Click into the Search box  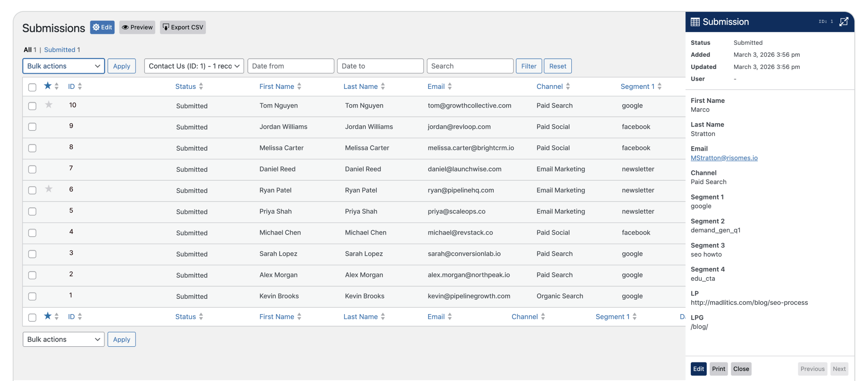coord(470,66)
